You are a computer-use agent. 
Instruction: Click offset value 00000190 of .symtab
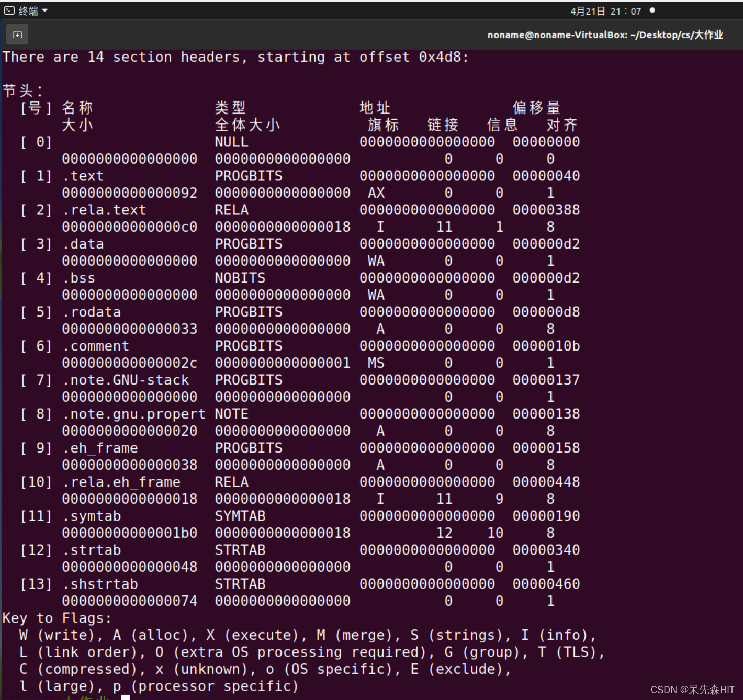(x=546, y=516)
